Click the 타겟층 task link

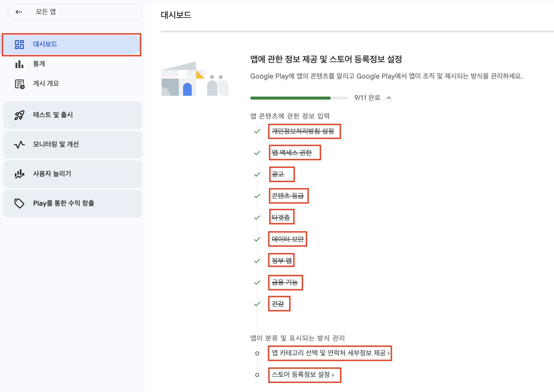(282, 217)
